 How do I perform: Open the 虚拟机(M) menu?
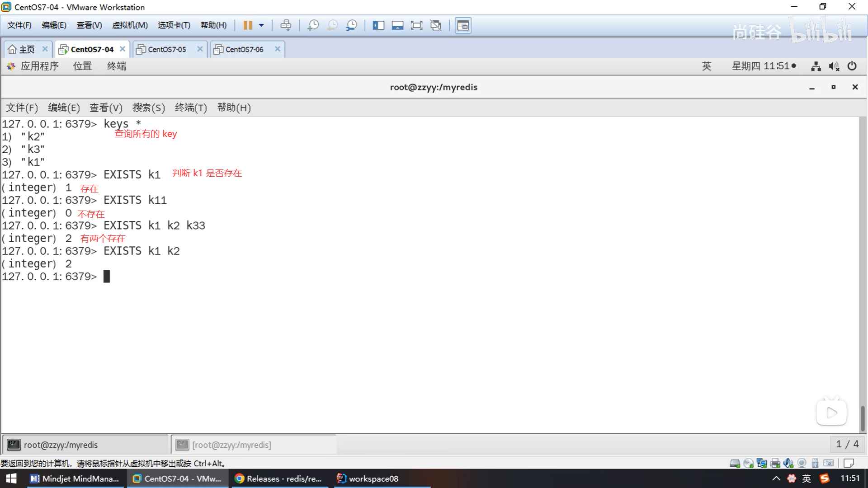point(130,25)
